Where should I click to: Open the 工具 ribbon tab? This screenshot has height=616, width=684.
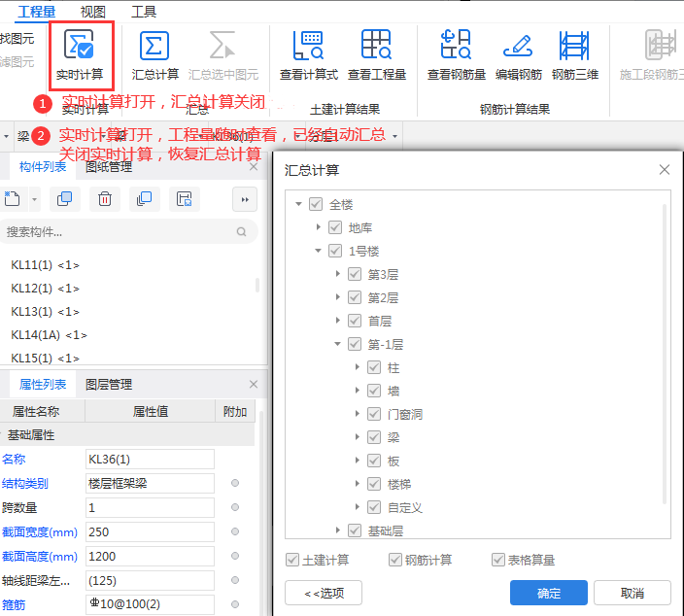[144, 12]
